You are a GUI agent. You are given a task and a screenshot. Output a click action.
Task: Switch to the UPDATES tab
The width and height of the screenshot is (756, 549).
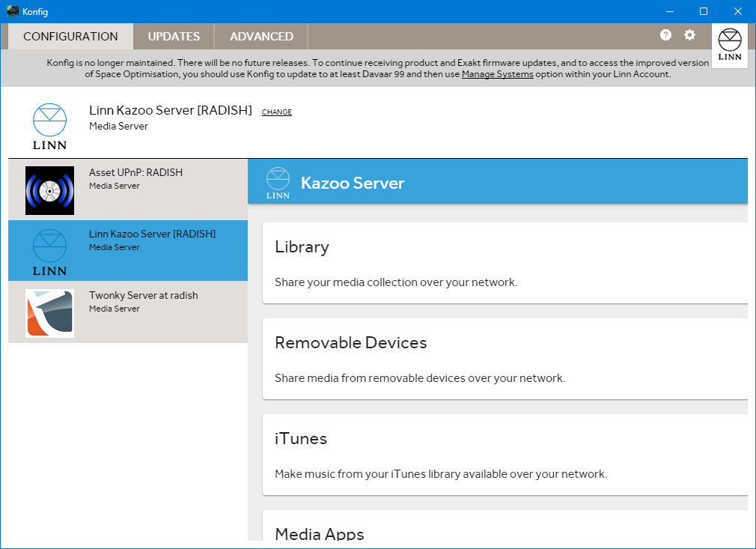point(174,36)
